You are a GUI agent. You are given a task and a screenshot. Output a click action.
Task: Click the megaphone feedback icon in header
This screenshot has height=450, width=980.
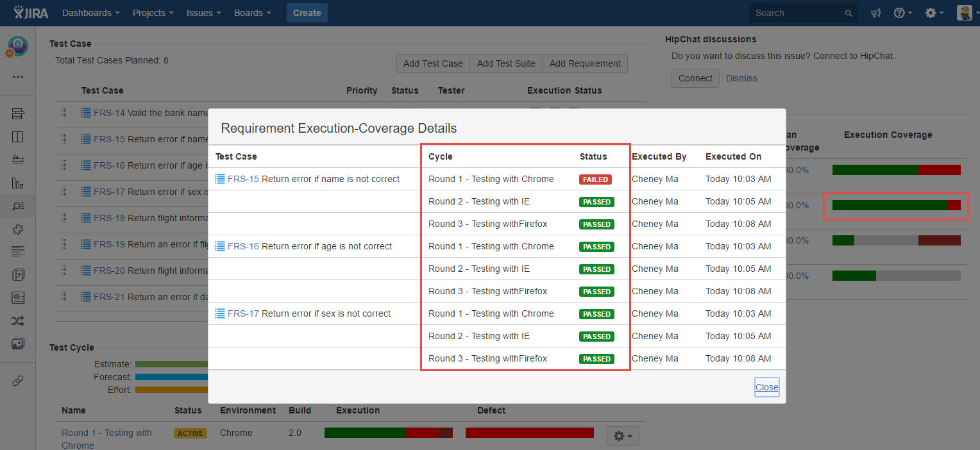coord(875,13)
